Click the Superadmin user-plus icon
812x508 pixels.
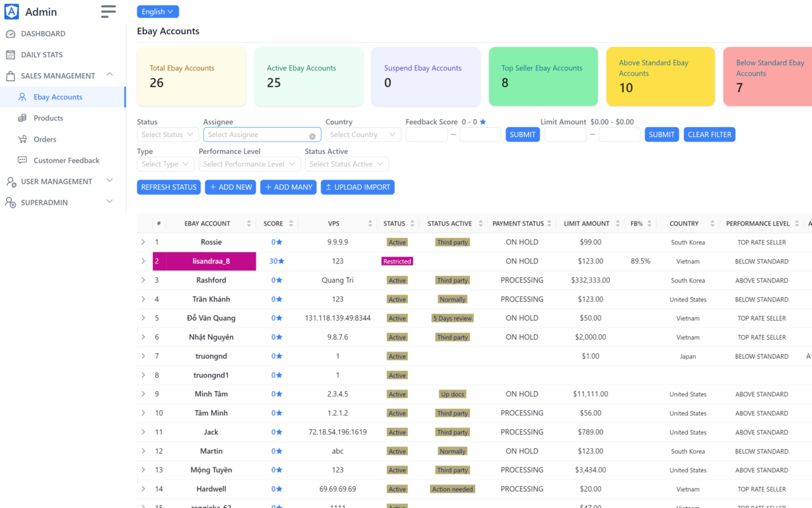tap(11, 203)
